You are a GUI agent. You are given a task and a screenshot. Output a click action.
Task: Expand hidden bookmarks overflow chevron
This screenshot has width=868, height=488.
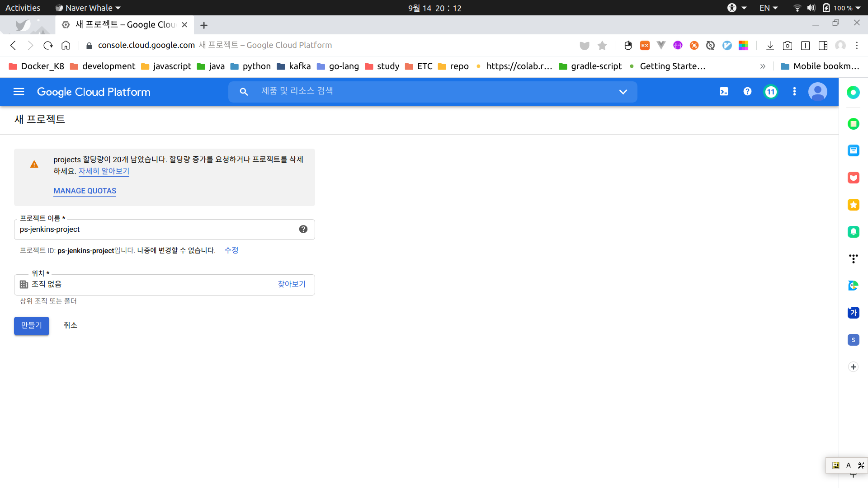[x=763, y=66]
